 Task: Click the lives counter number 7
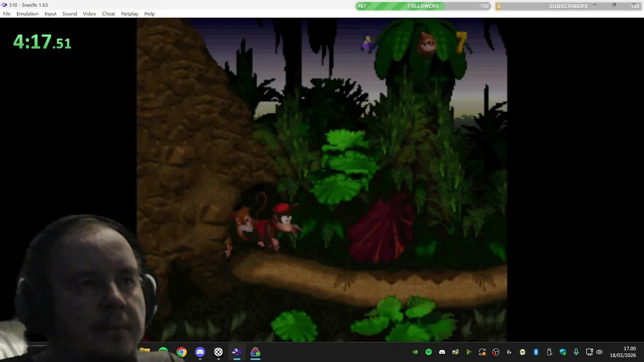pos(461,42)
